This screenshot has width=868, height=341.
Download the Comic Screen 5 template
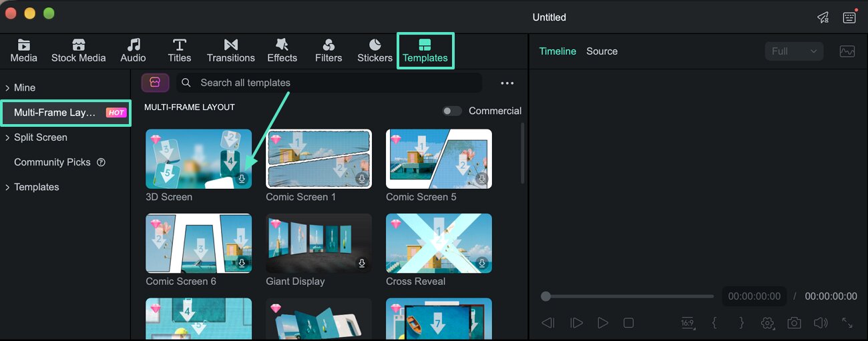482,179
